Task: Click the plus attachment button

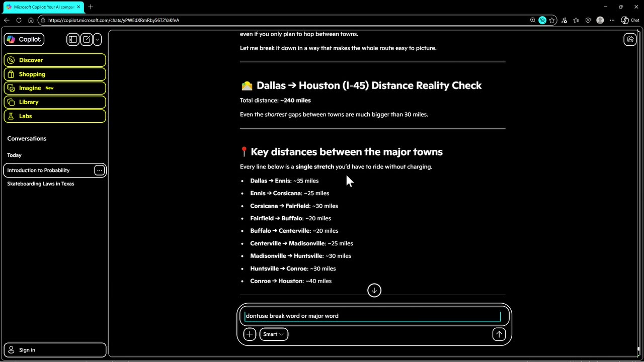Action: click(x=250, y=334)
